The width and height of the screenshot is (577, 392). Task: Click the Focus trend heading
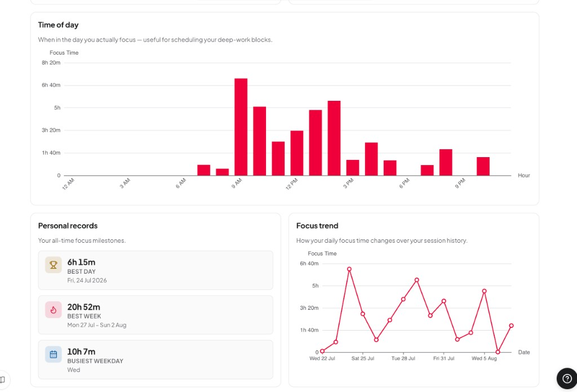click(317, 226)
